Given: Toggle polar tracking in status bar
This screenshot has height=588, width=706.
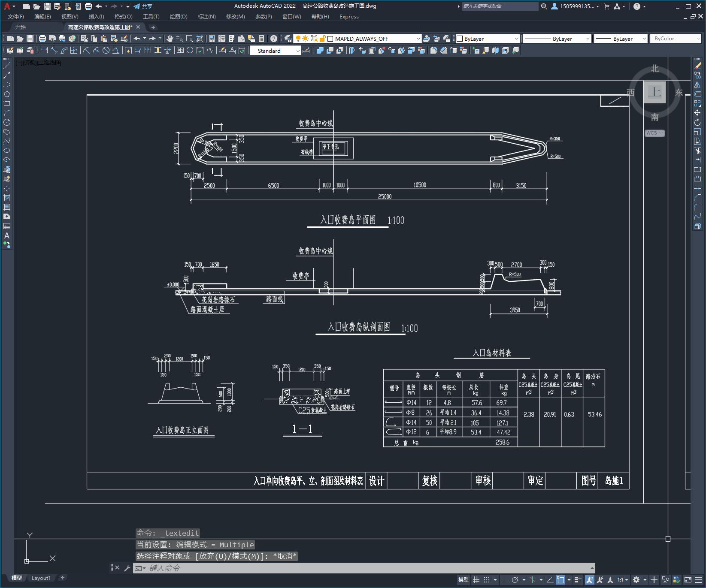Looking at the screenshot, I should coord(515,580).
